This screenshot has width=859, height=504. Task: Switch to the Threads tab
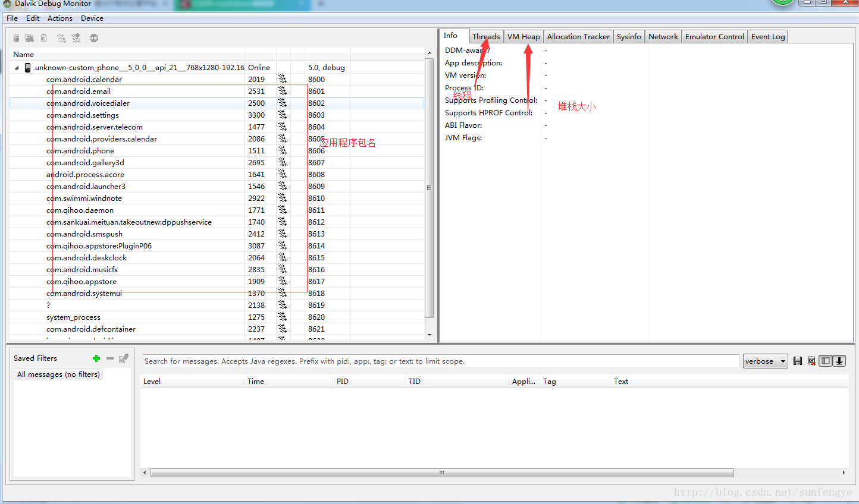pos(486,37)
